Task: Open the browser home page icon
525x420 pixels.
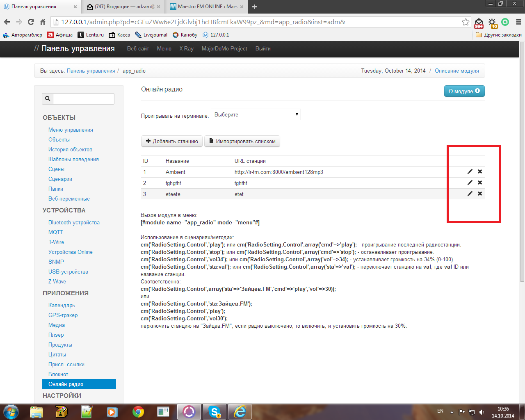Action: pos(43,22)
